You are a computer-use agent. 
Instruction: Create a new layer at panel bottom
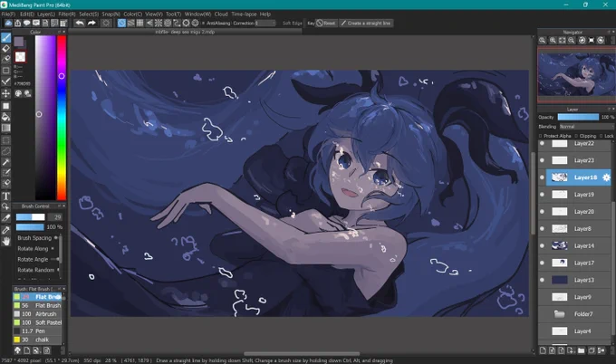pos(543,350)
